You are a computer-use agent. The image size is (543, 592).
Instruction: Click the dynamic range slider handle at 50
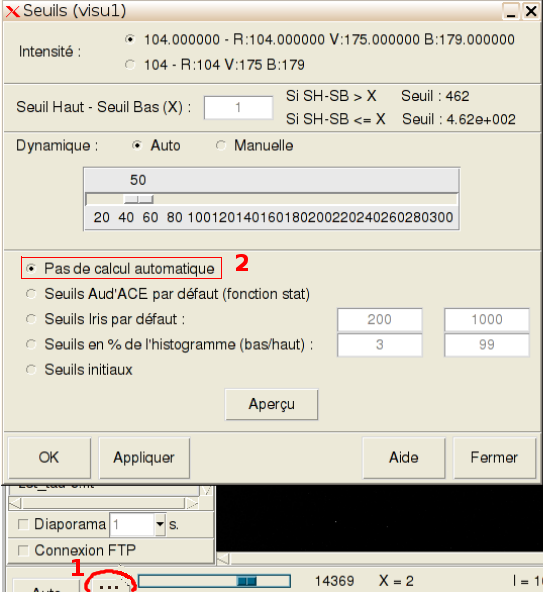pyautogui.click(x=139, y=199)
